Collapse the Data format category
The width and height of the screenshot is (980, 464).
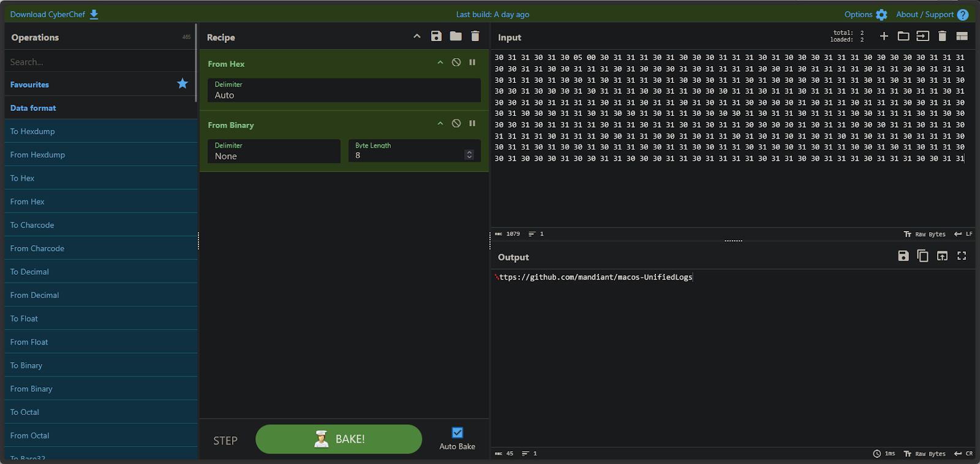pyautogui.click(x=101, y=108)
